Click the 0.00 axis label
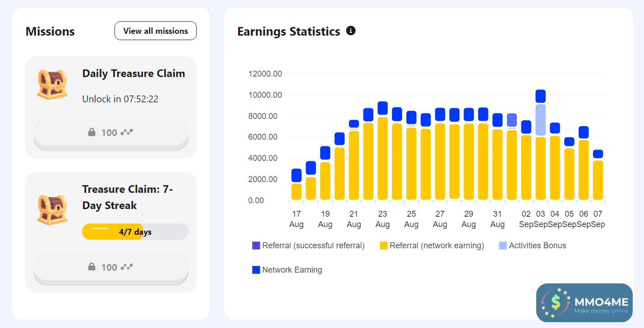The height and width of the screenshot is (328, 644). click(257, 200)
